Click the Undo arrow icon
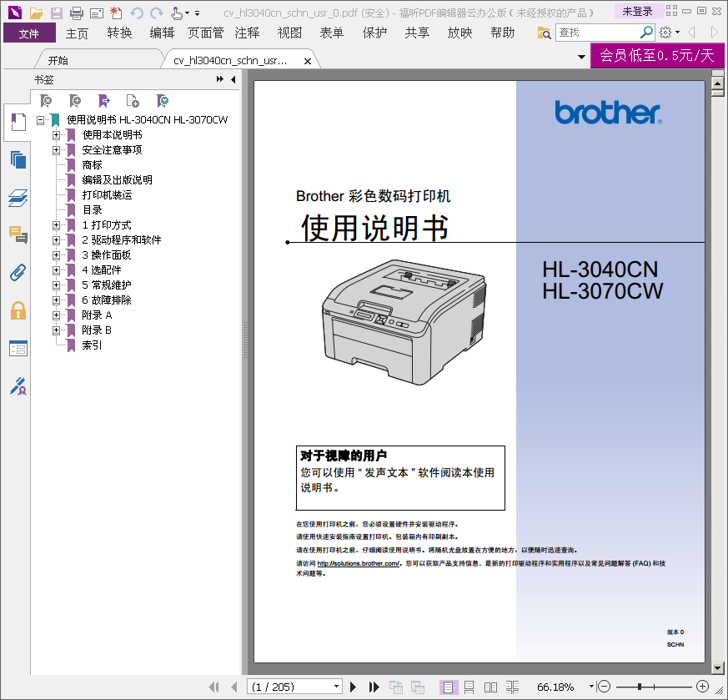The width and height of the screenshot is (728, 700). tap(137, 13)
